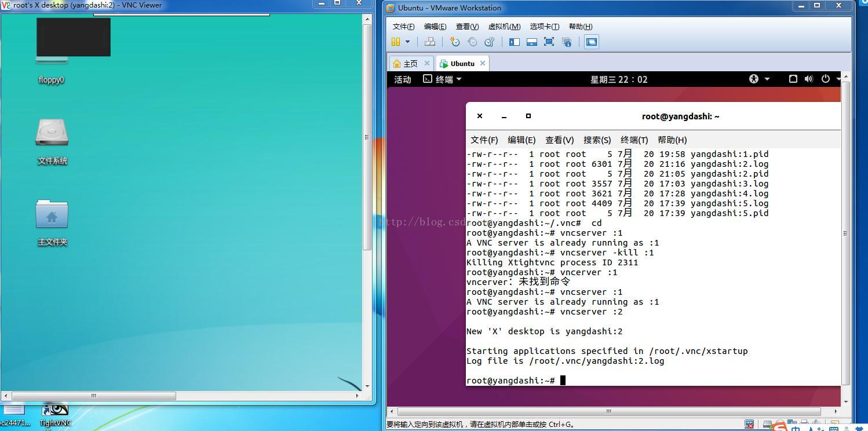Click the 中 language toggle in the input bar
868x431 pixels.
pyautogui.click(x=796, y=428)
